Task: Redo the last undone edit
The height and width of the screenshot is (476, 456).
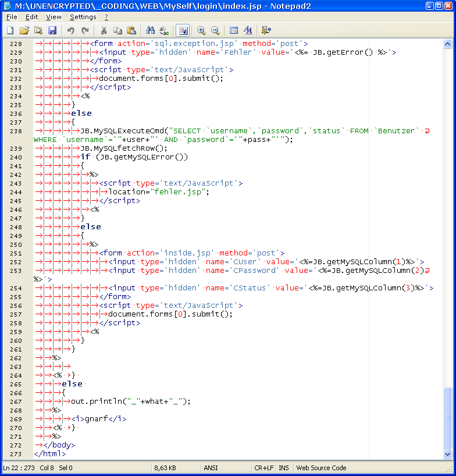Action: (85, 30)
